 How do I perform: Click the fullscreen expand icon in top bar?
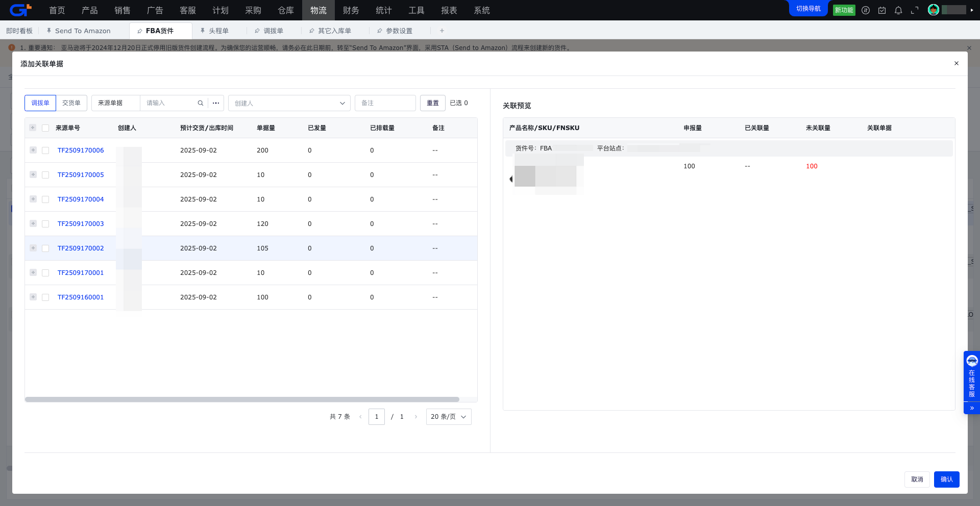pyautogui.click(x=915, y=10)
